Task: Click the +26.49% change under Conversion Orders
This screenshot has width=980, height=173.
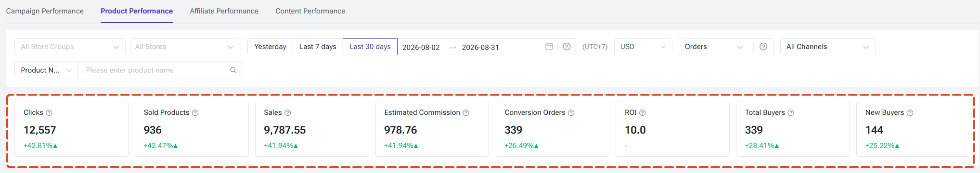Action: 522,146
